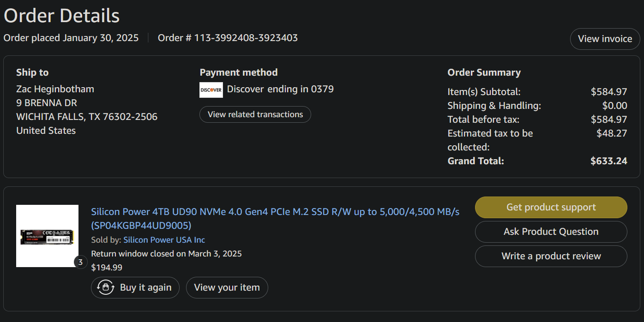Screen dimensions: 644x322
Task: Click the Order Details page heading
Action: 61,16
